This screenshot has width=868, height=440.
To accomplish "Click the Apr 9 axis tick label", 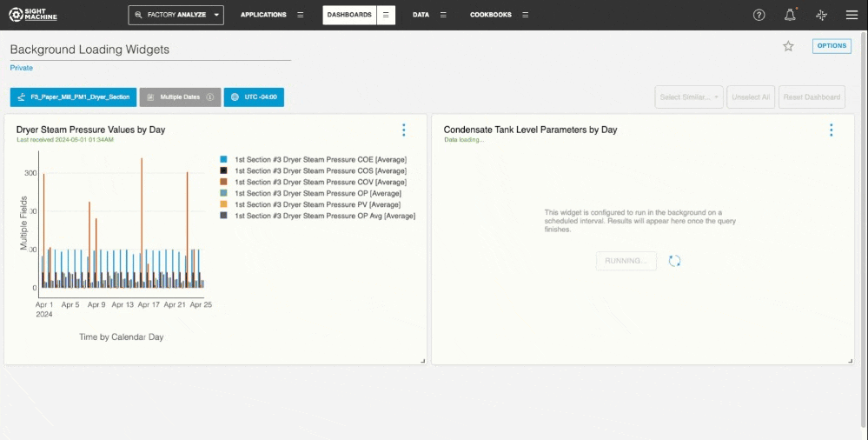I will (96, 305).
